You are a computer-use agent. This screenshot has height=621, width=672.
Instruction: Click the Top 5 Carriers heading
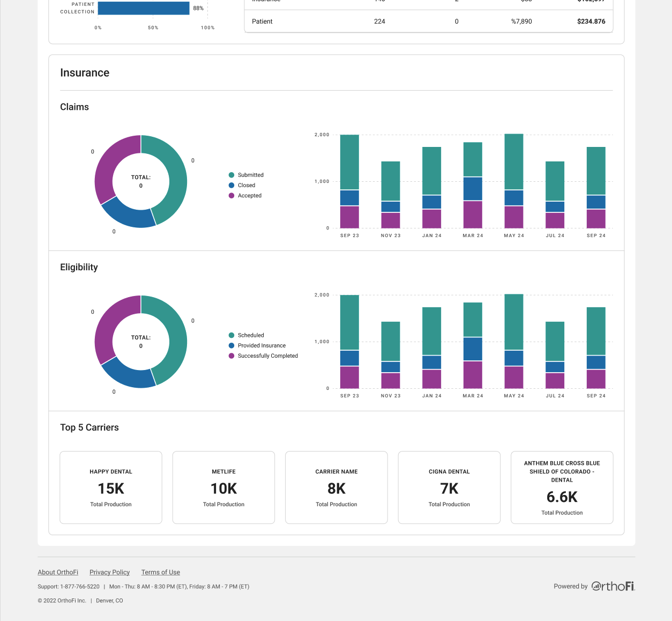click(89, 427)
